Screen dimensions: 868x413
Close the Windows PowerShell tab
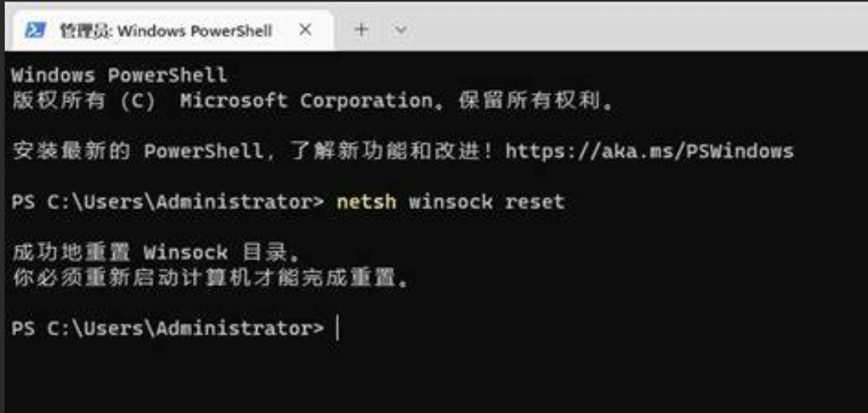(306, 30)
